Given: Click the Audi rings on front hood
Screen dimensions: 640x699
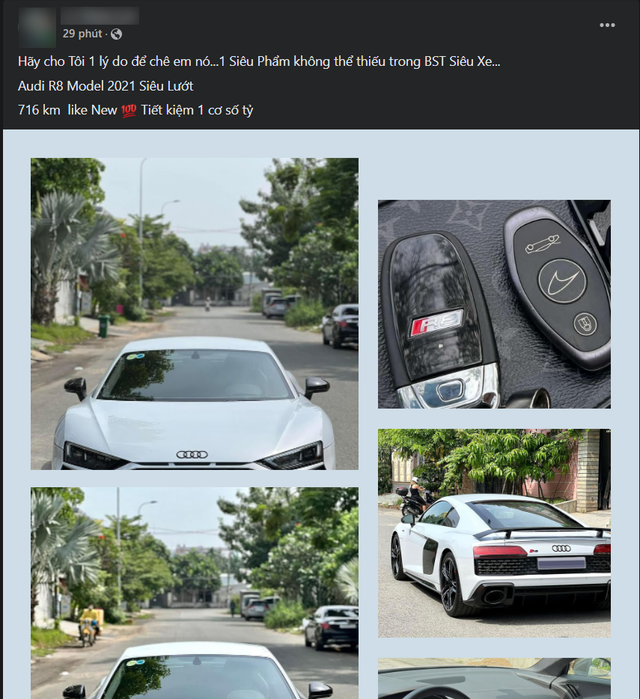Looking at the screenshot, I should (x=192, y=454).
